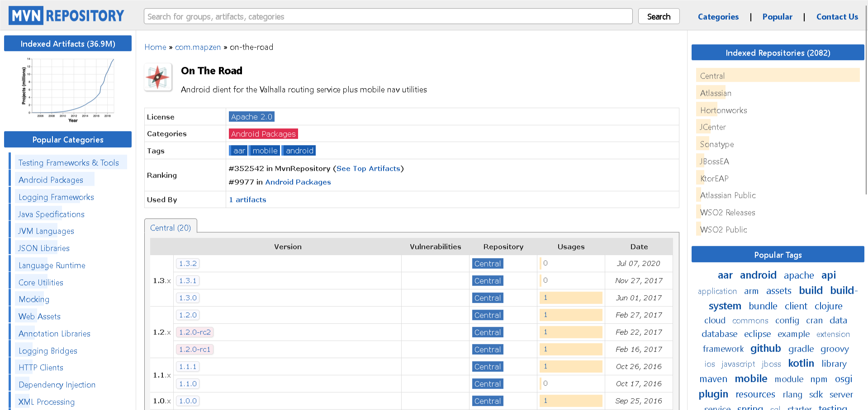Go to Home breadcrumb
Screen dimensions: 868x410
(155, 47)
